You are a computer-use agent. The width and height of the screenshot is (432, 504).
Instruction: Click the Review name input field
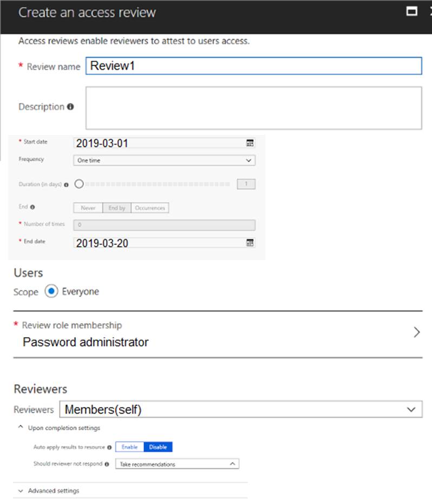[x=253, y=66]
